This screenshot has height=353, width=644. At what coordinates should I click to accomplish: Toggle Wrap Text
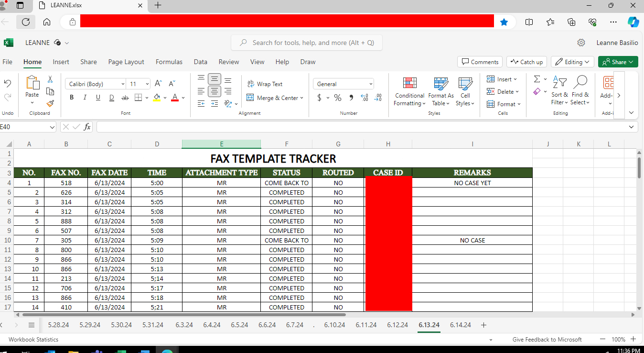pyautogui.click(x=265, y=84)
